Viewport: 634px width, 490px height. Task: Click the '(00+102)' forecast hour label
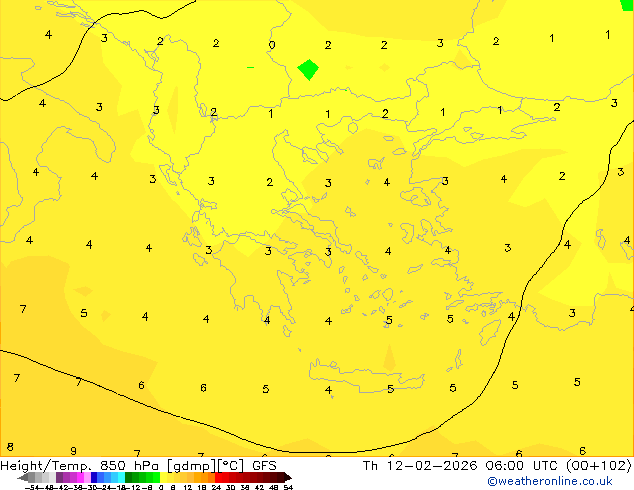click(599, 466)
